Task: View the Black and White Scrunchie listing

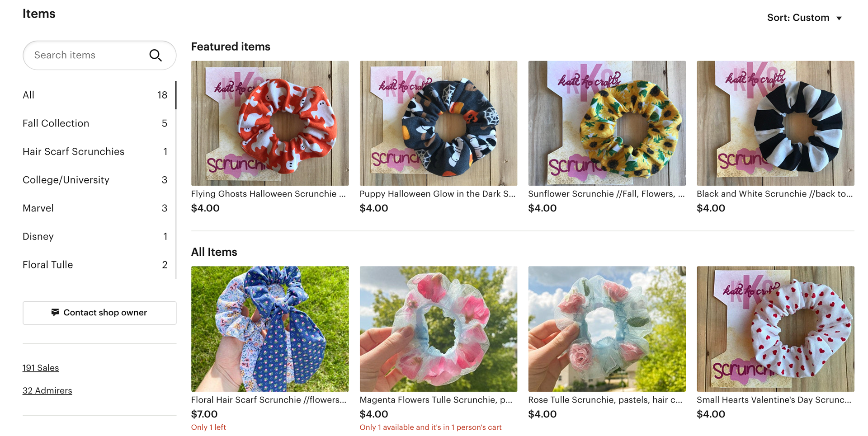Action: click(776, 123)
